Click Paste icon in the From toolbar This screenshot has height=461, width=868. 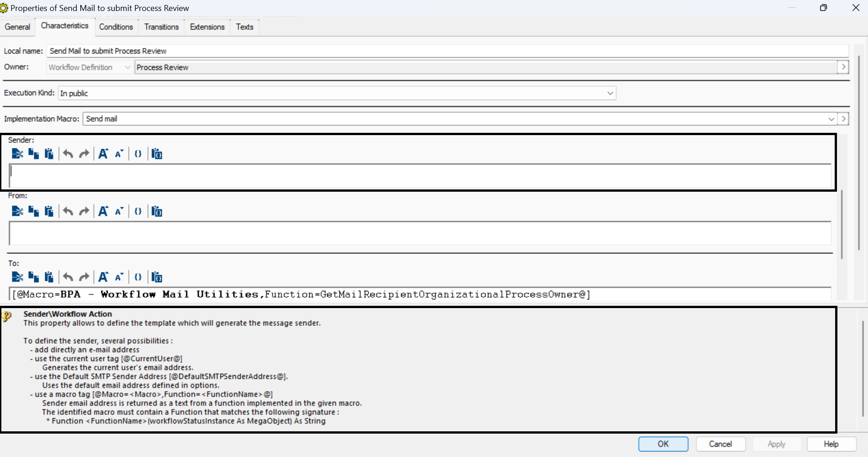tap(49, 211)
